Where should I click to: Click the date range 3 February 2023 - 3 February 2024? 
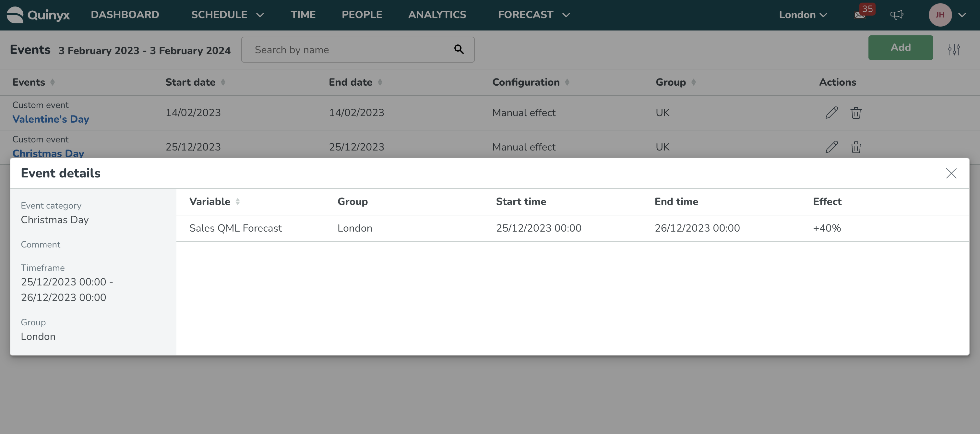(145, 51)
